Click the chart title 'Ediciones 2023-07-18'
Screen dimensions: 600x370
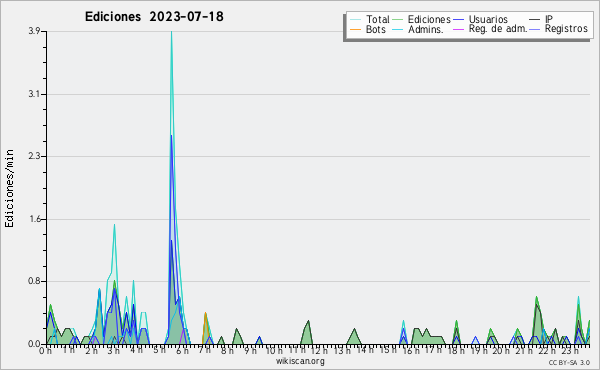click(154, 17)
